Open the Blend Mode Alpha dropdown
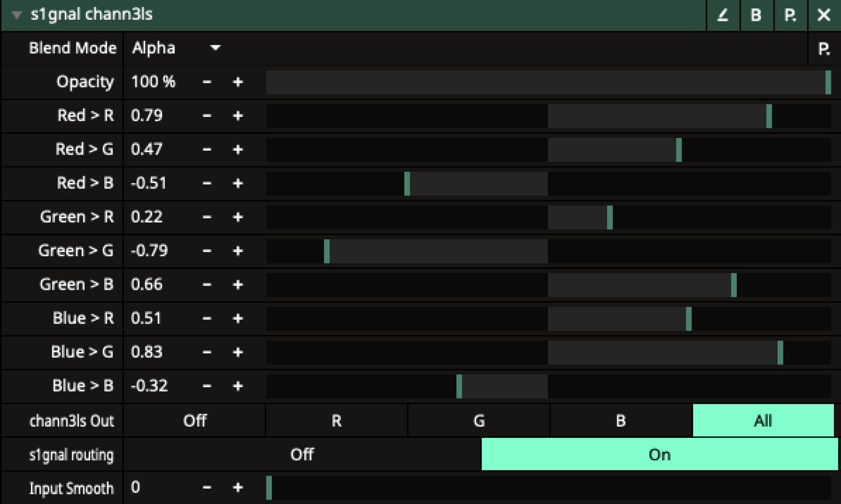 tap(175, 48)
